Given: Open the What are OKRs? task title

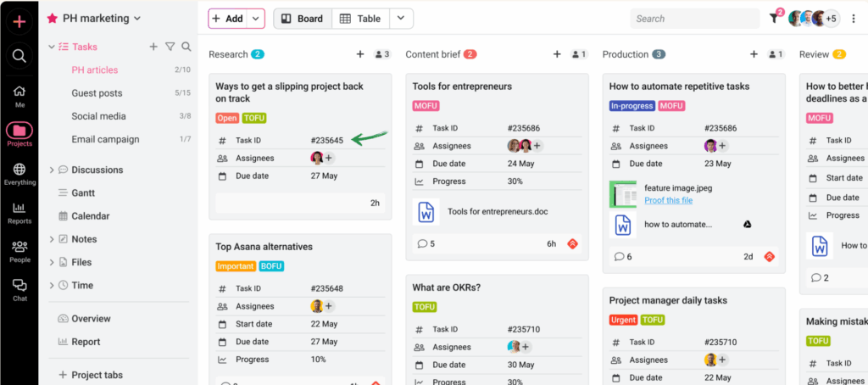Looking at the screenshot, I should [446, 287].
